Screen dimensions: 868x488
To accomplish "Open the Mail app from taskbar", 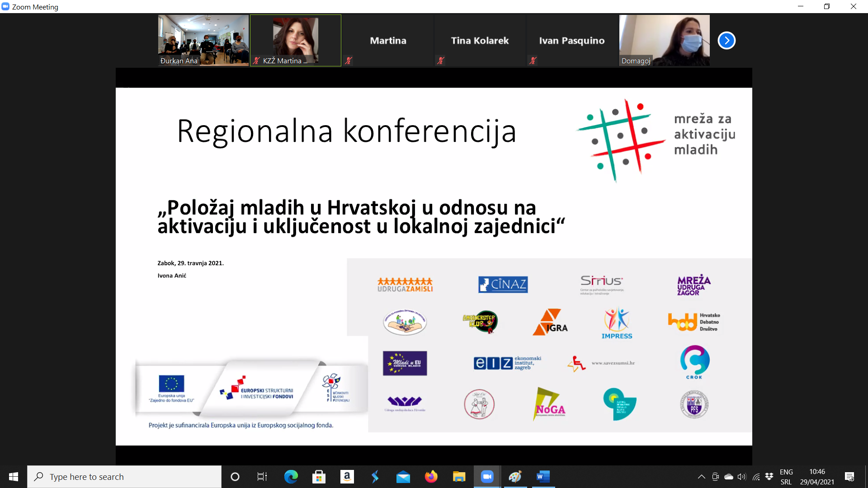I will (x=403, y=477).
